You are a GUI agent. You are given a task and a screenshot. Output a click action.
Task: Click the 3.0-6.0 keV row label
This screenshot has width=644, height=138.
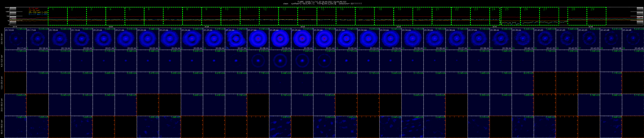(x=2, y=39)
